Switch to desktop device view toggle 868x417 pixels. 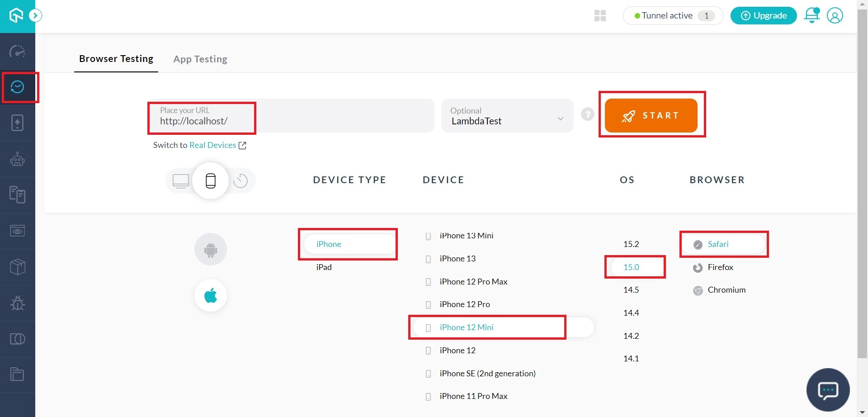click(181, 181)
